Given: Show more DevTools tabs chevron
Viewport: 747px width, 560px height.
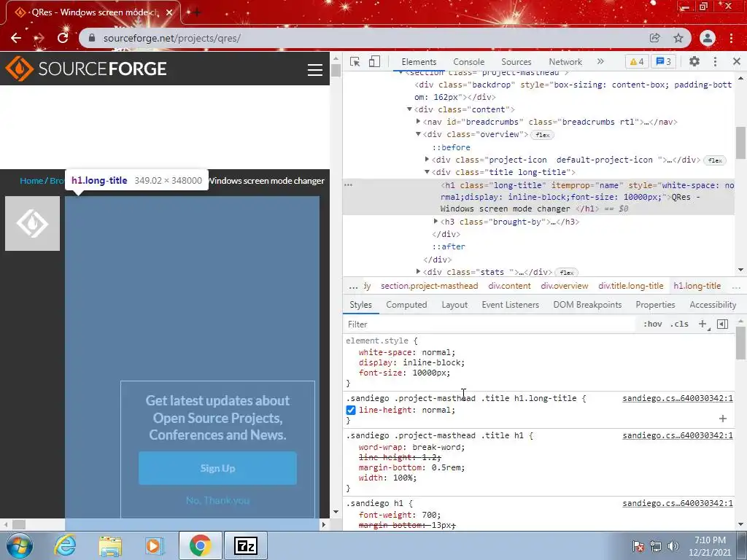Looking at the screenshot, I should click(x=600, y=61).
